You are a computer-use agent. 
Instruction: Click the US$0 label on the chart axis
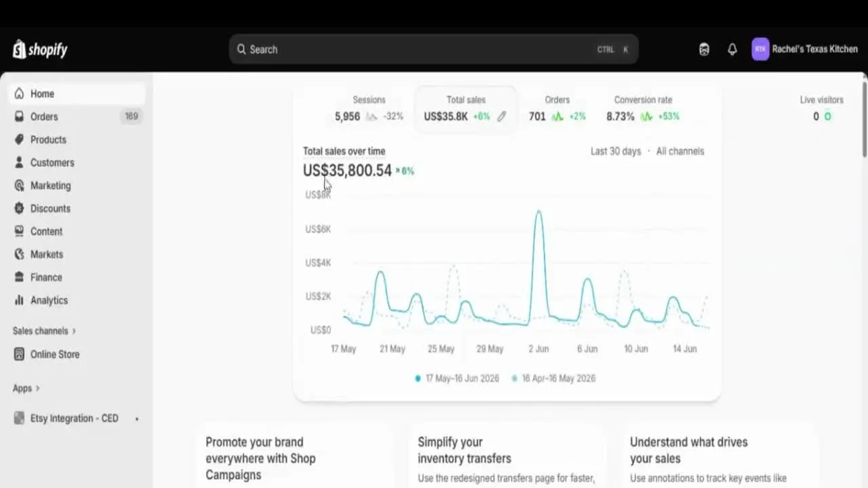coord(321,330)
